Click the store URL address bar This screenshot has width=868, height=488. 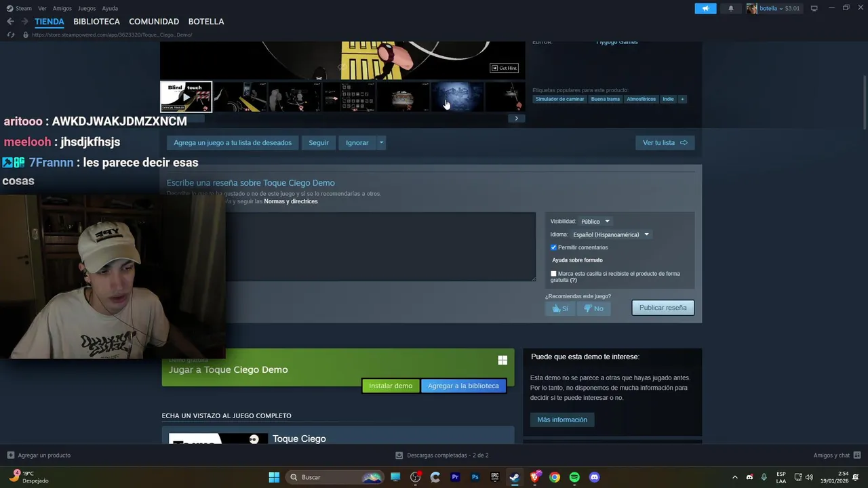pos(112,35)
